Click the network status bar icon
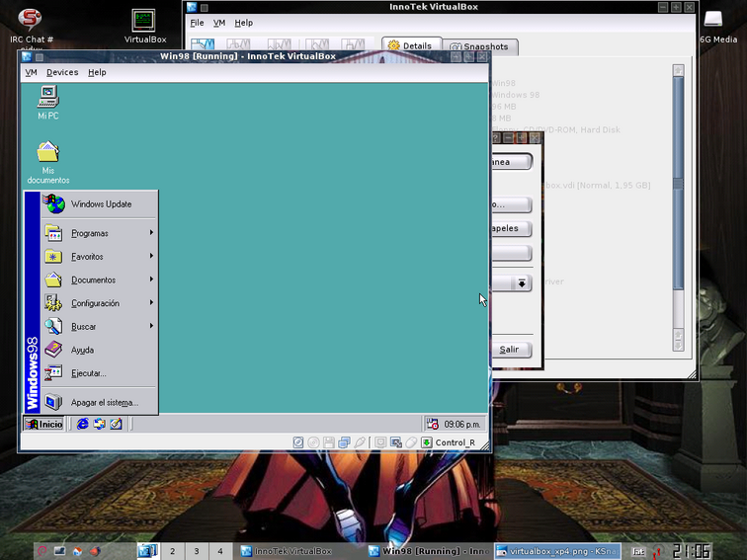Screen dimensions: 747x560 (344, 442)
